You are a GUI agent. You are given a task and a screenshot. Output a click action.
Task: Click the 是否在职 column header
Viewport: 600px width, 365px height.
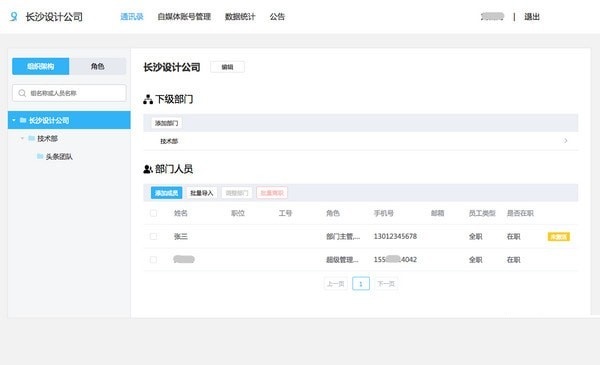(520, 213)
